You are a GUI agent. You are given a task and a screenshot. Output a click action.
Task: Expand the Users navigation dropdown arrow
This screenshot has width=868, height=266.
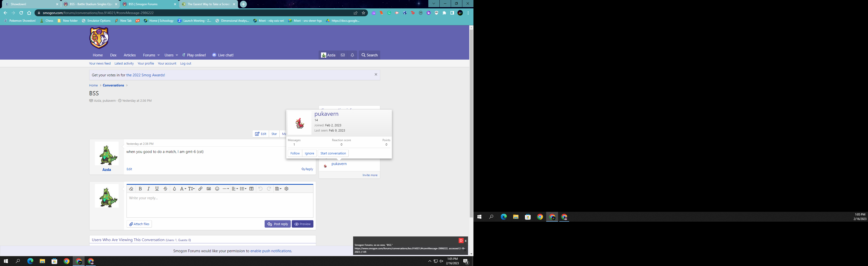coord(177,55)
